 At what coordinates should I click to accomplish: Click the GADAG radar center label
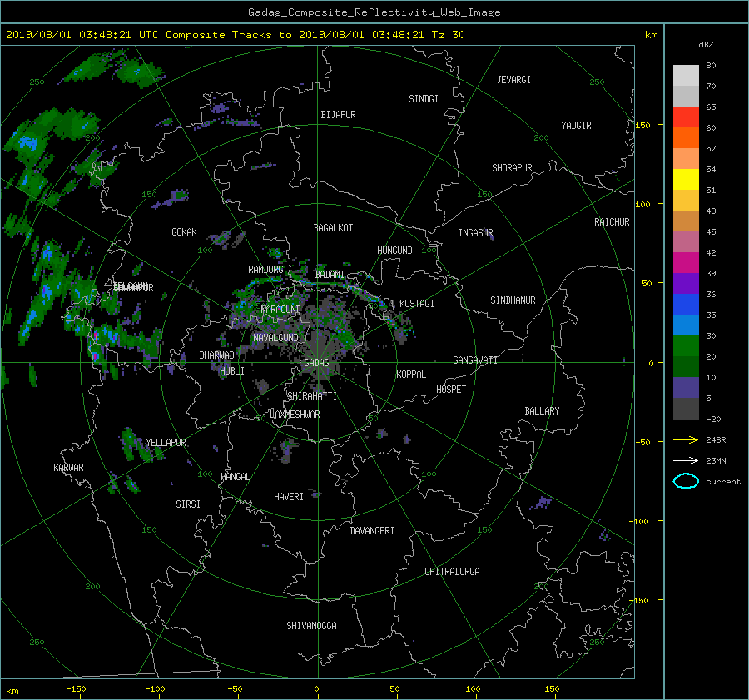tap(317, 363)
